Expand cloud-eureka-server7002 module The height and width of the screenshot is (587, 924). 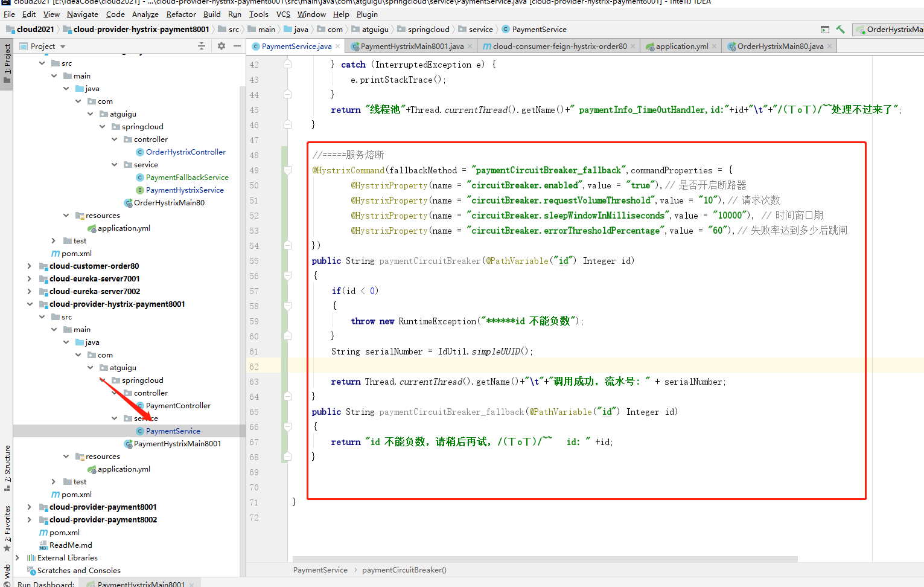click(29, 292)
